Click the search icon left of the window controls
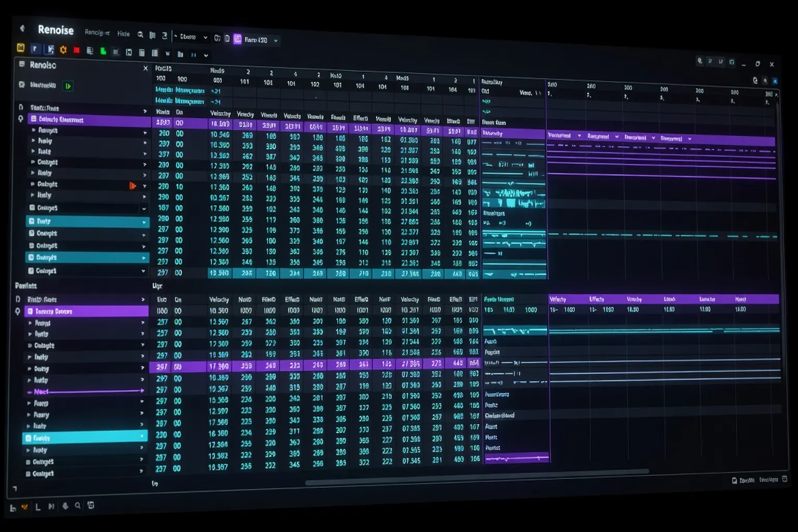 [700, 61]
